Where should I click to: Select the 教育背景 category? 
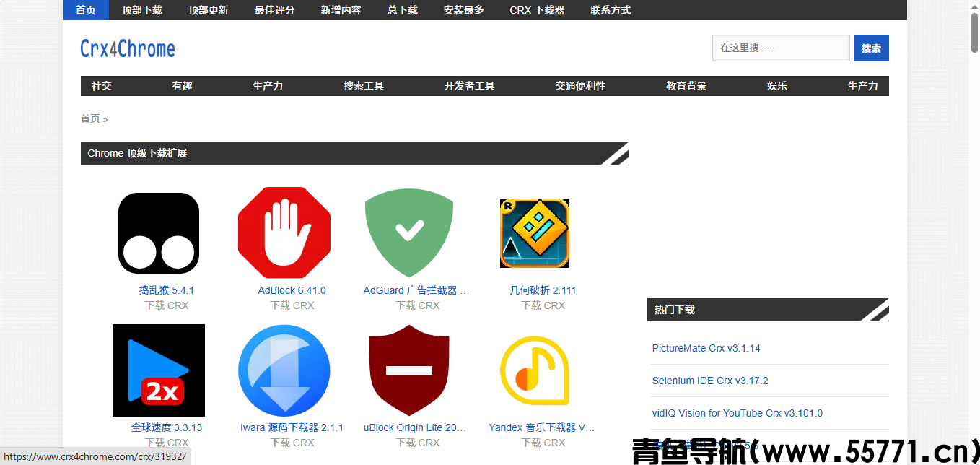point(686,86)
